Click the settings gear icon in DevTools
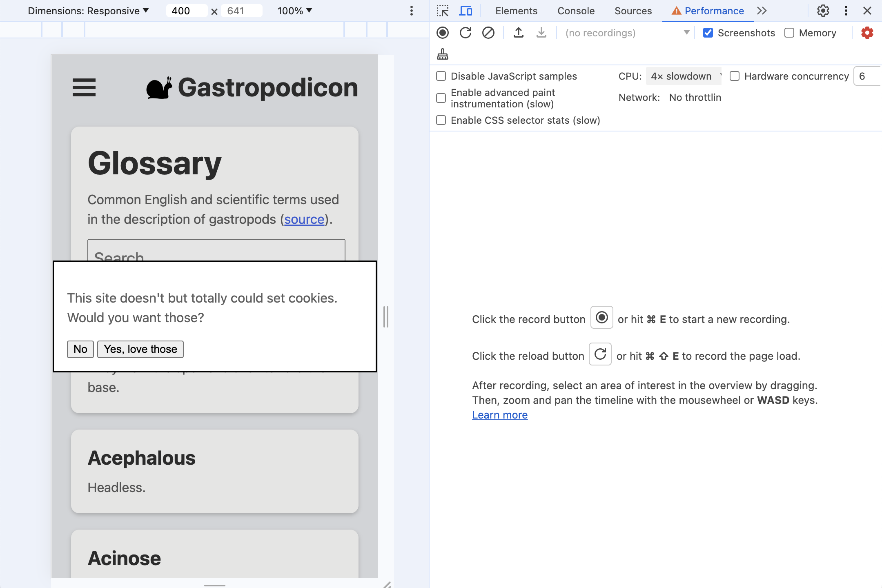 [822, 11]
